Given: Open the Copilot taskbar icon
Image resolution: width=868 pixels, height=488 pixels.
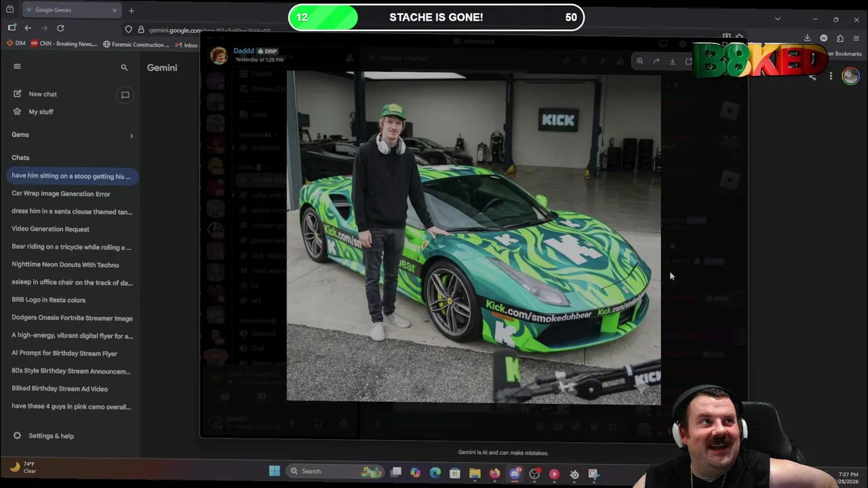Looking at the screenshot, I should 415,473.
